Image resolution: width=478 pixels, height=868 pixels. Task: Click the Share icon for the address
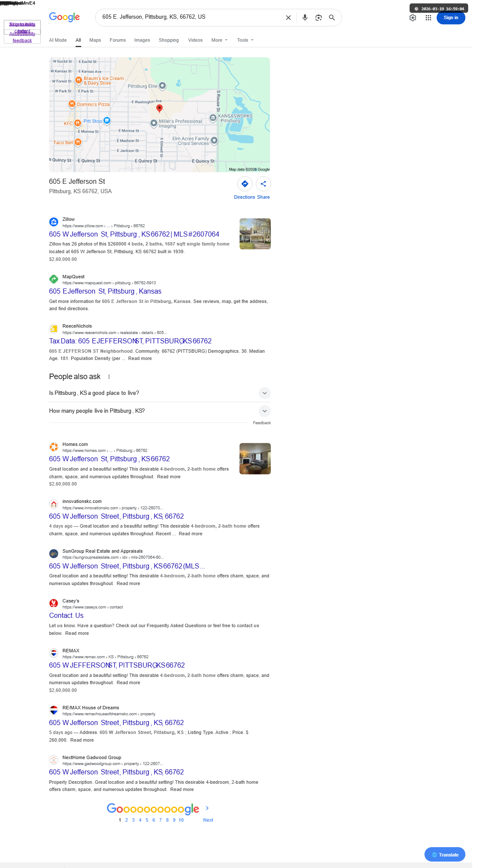click(263, 184)
